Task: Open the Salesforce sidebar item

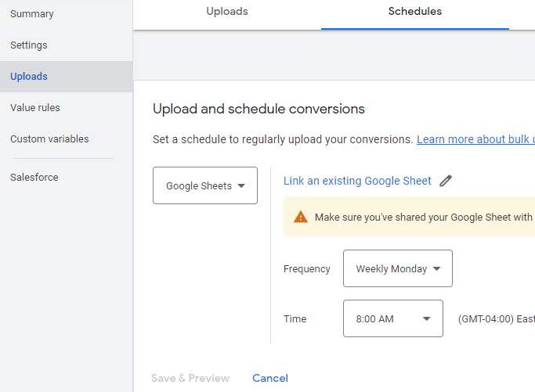Action: tap(34, 178)
